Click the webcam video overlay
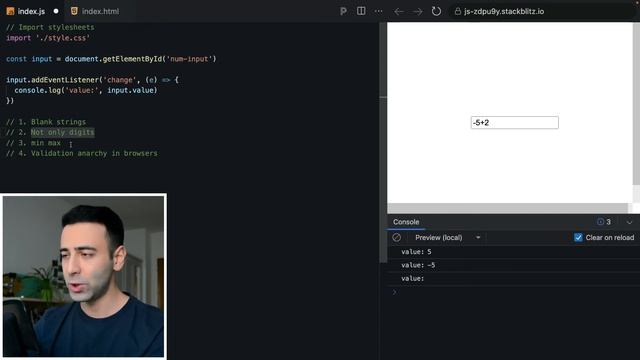Viewport: 640px width, 360px height. coord(83,276)
